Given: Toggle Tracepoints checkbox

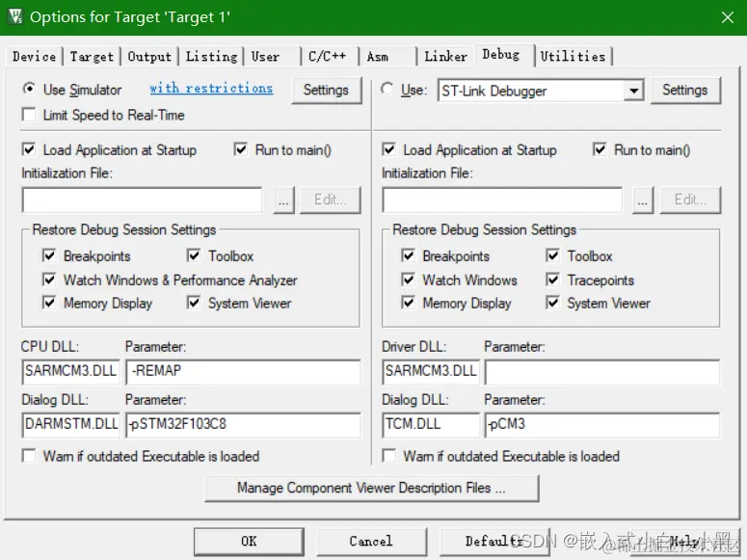Looking at the screenshot, I should pyautogui.click(x=552, y=280).
